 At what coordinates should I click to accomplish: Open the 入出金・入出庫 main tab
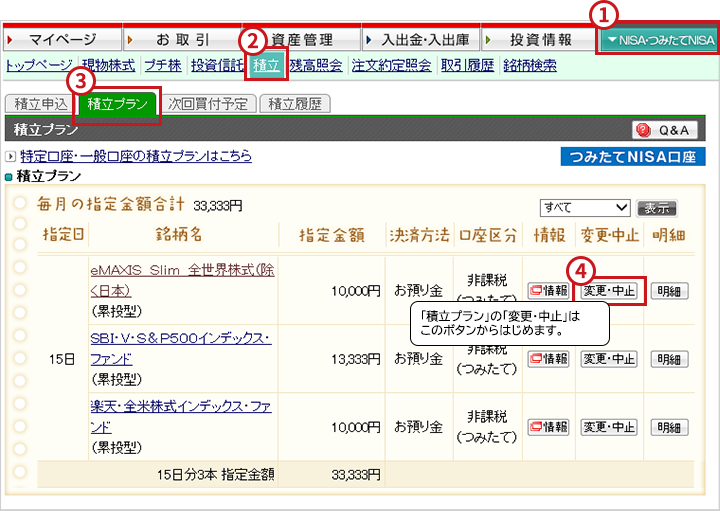[421, 39]
